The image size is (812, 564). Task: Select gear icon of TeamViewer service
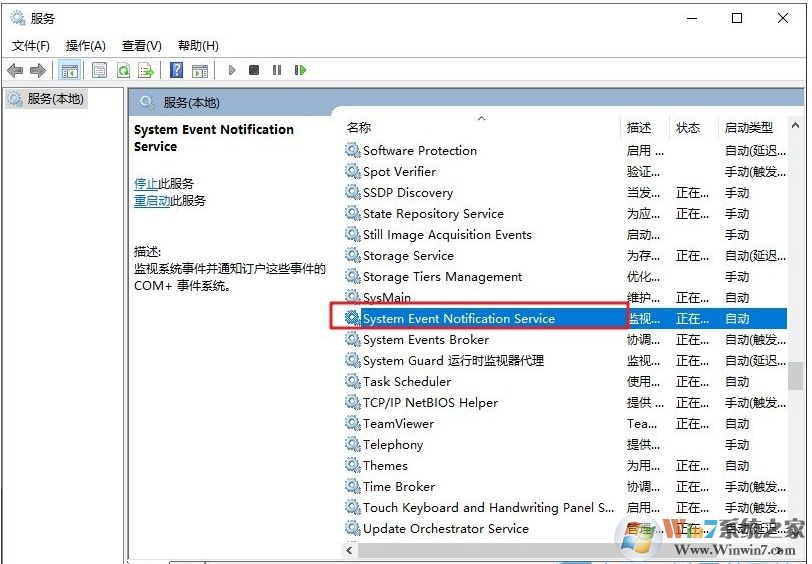pyautogui.click(x=353, y=423)
